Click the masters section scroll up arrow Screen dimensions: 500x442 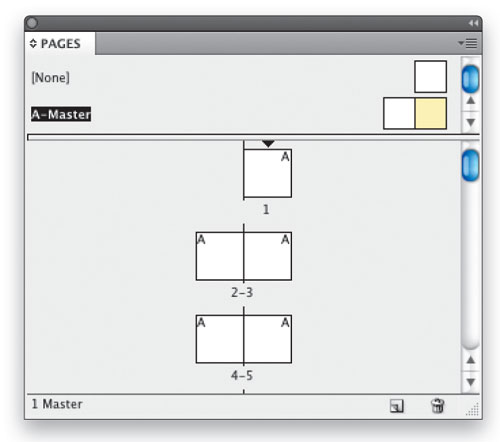point(471,100)
